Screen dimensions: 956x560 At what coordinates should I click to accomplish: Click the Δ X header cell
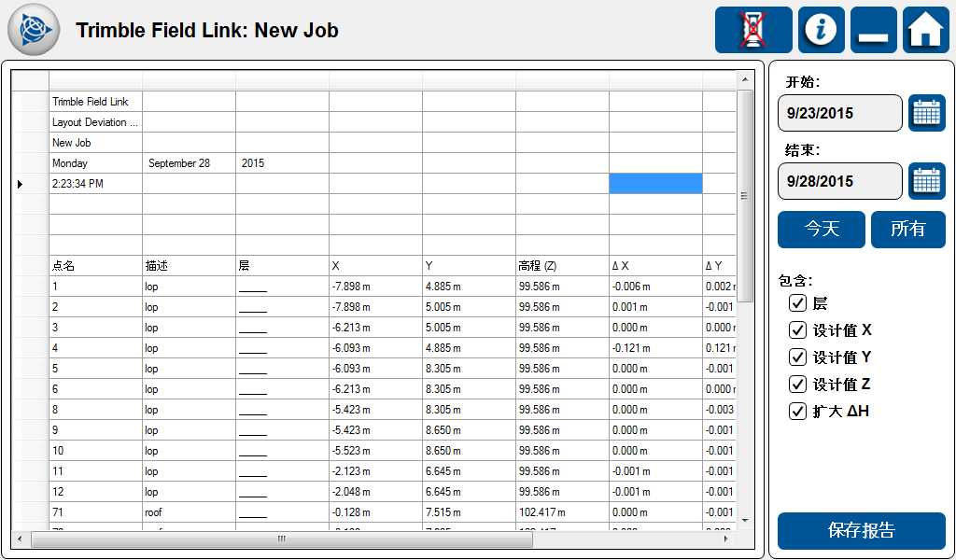pos(655,266)
